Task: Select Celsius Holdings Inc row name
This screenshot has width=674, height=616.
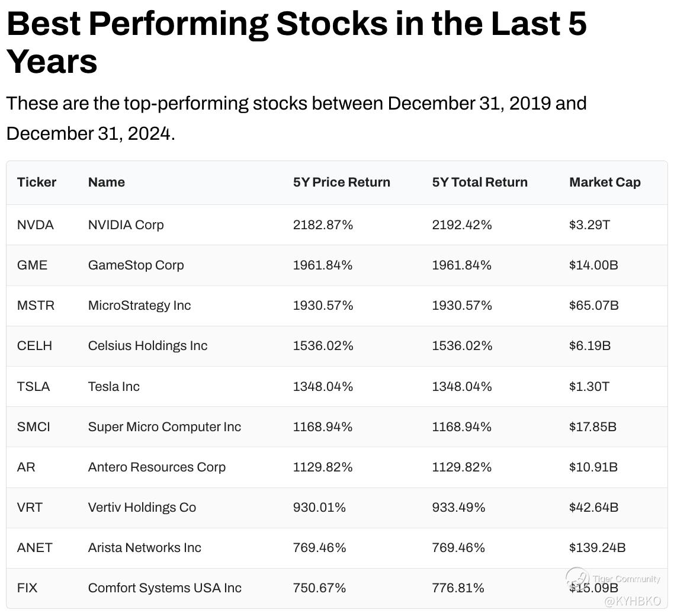Action: tap(147, 346)
